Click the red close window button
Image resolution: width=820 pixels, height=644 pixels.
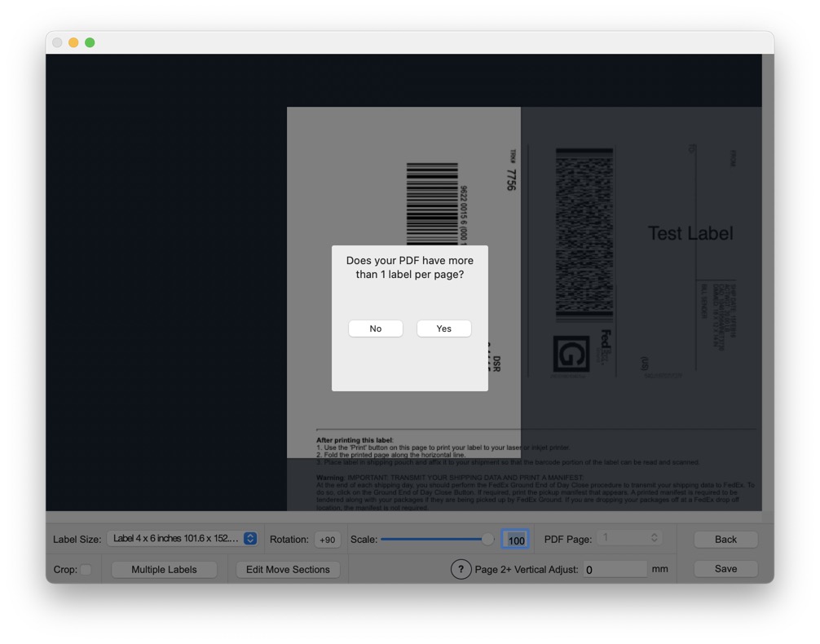(x=57, y=42)
